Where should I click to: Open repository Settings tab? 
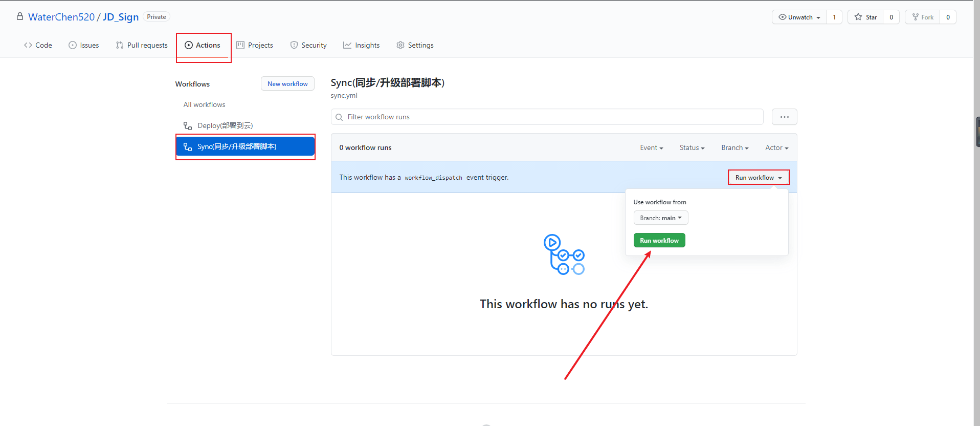[x=415, y=45]
